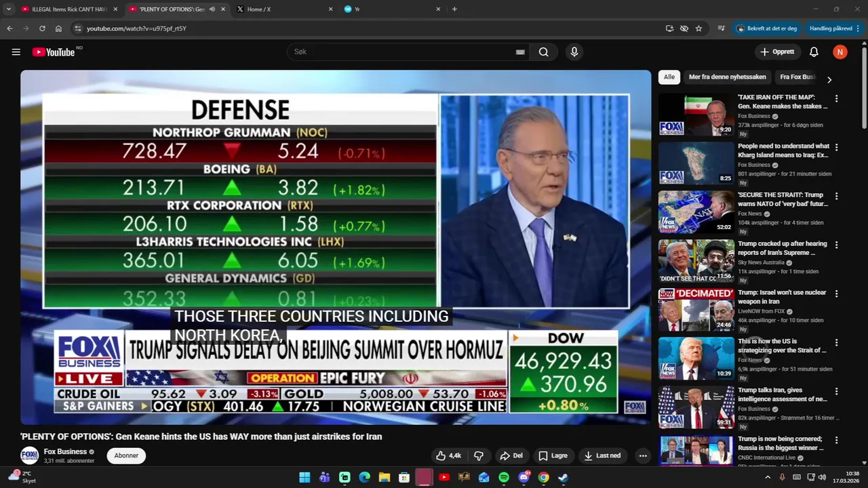This screenshot has width=868, height=488.
Task: Play 'SECURE THE STRAIT' video thumbnail
Action: [x=696, y=212]
